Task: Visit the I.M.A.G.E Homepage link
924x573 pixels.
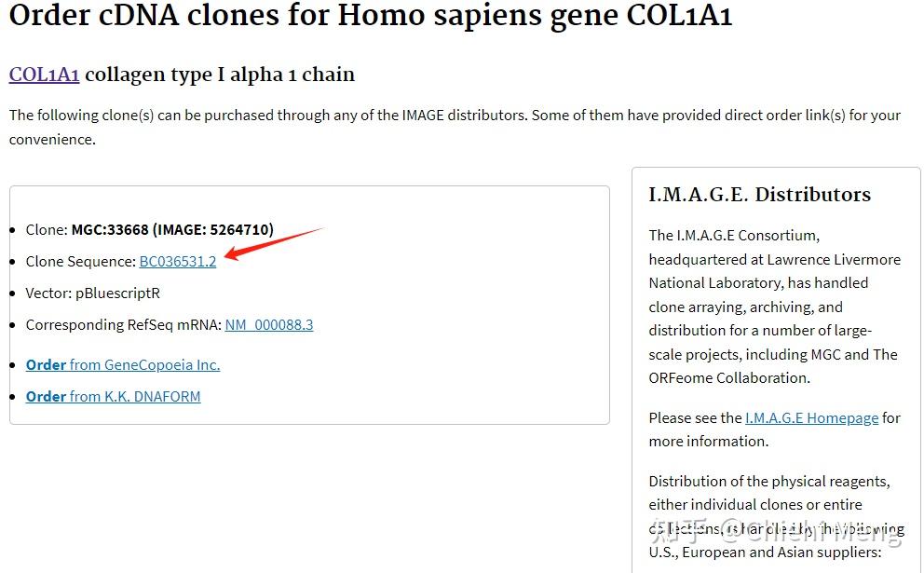Action: (x=811, y=418)
